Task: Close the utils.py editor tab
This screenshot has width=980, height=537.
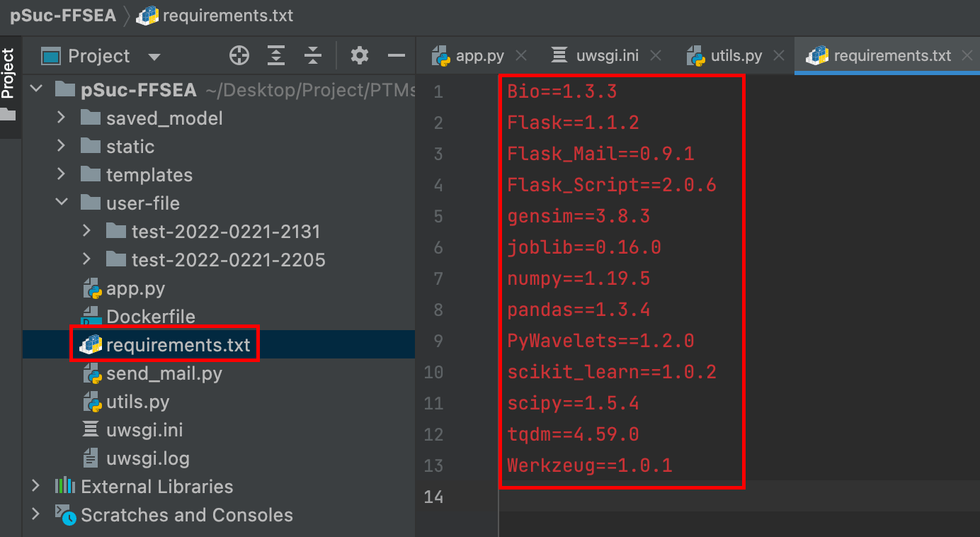Action: tap(779, 55)
